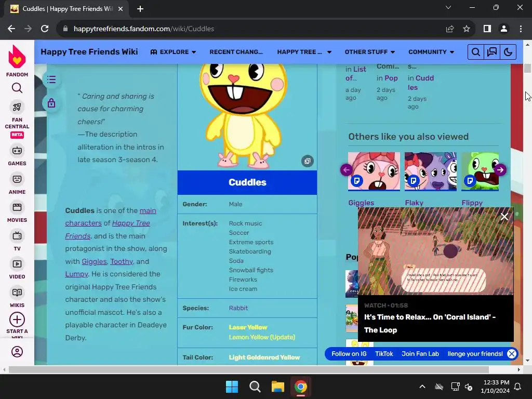
Task: Close the Coral Island video popup
Action: 504,217
